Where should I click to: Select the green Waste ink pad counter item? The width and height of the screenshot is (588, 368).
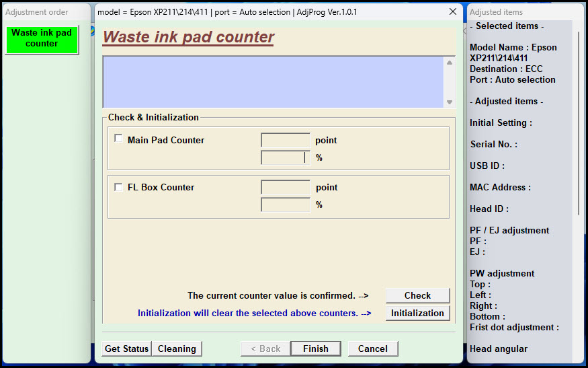coord(42,38)
